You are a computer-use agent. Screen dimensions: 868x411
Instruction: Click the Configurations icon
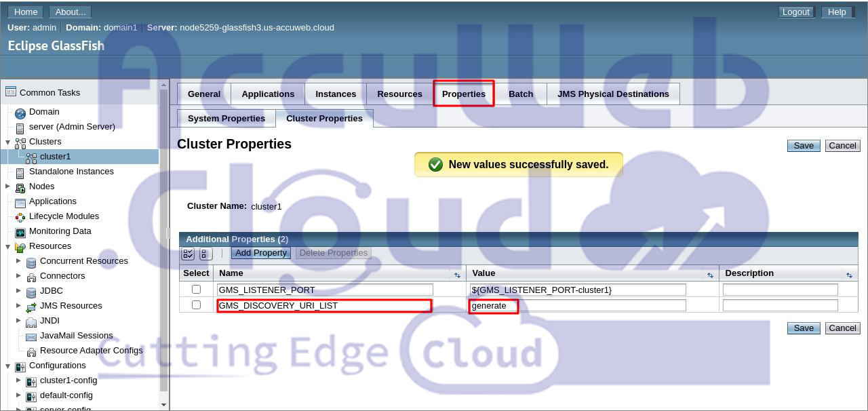point(20,366)
